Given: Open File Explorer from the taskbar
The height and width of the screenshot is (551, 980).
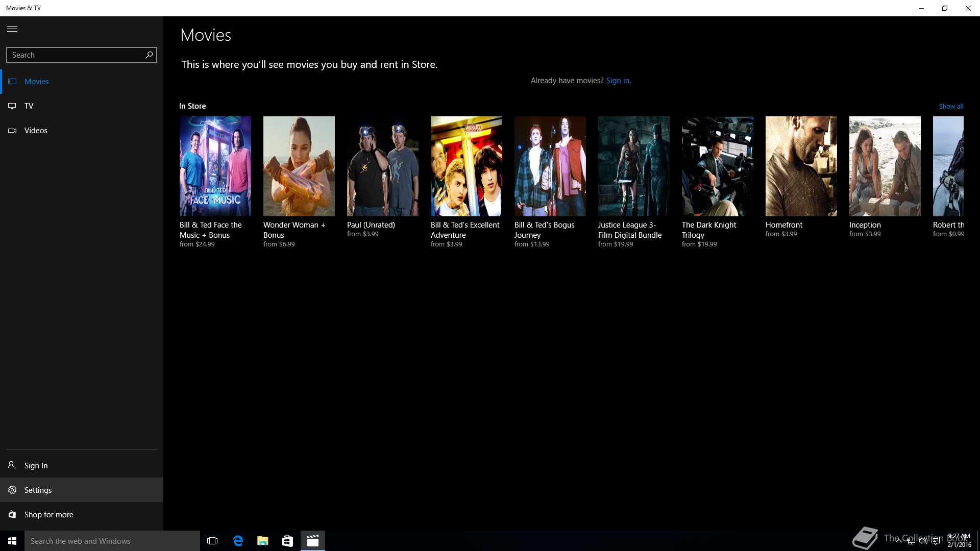Looking at the screenshot, I should pyautogui.click(x=263, y=541).
